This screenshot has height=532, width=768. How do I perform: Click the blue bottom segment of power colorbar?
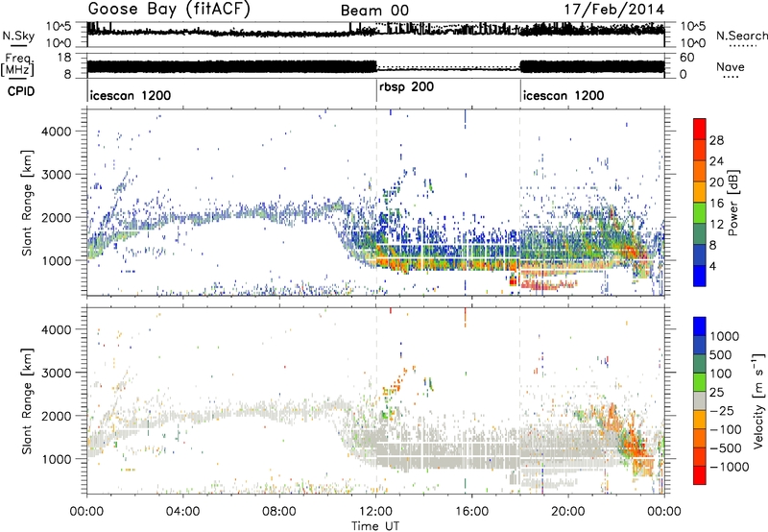(700, 277)
